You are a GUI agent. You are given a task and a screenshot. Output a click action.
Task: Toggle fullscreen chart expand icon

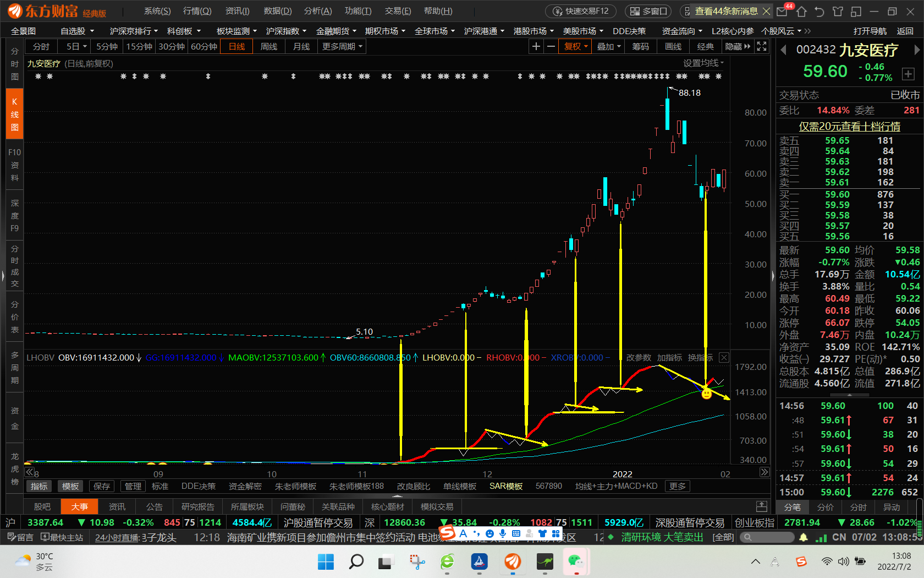[x=762, y=47]
